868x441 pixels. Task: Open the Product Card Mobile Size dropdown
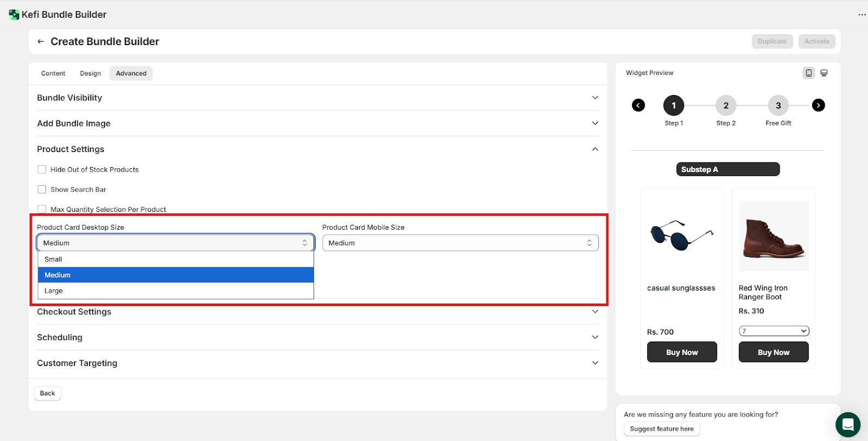[460, 243]
